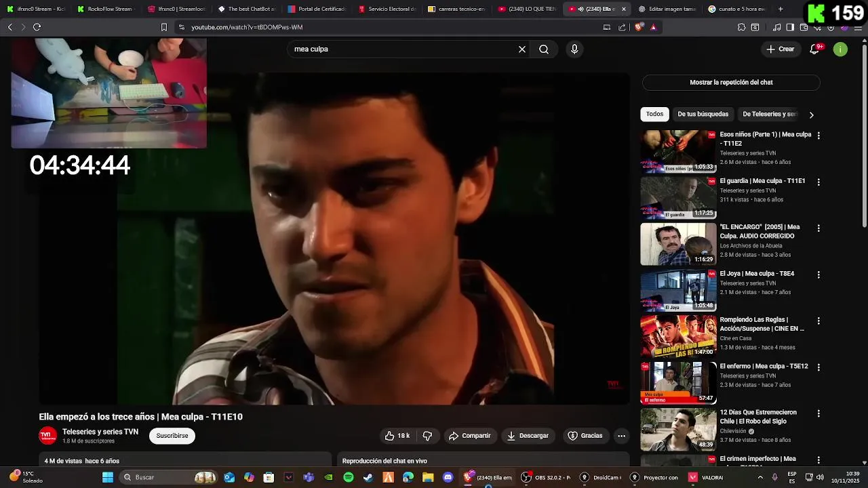Click the address bar URL
The height and width of the screenshot is (488, 868).
pyautogui.click(x=247, y=27)
